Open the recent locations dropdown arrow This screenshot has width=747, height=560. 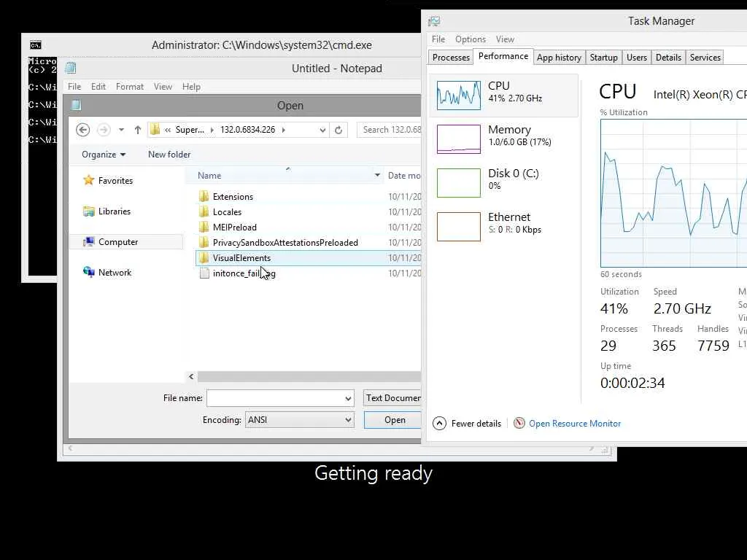pyautogui.click(x=122, y=130)
